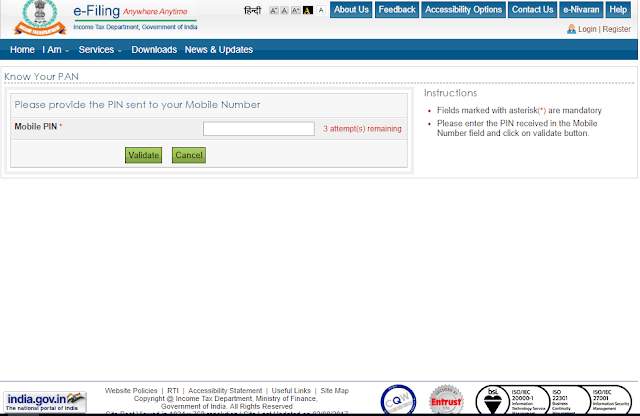
Task: Click the Validate button
Action: coord(143,155)
